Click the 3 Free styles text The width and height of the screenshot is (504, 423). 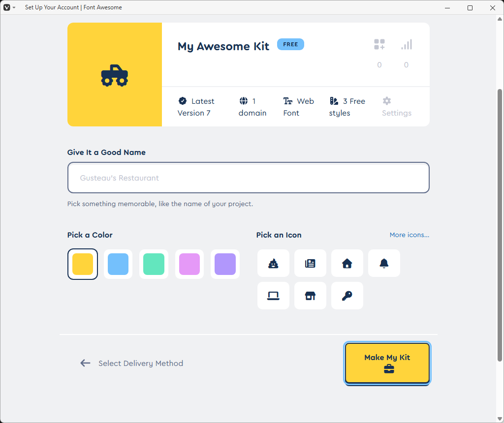point(347,107)
